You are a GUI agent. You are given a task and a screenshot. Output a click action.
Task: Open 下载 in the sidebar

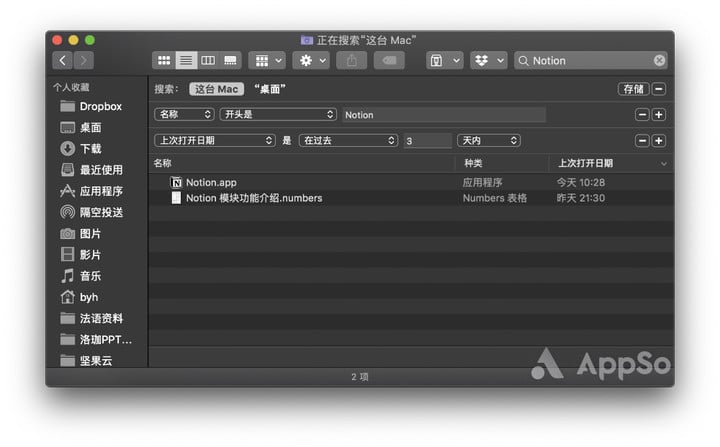click(97, 148)
